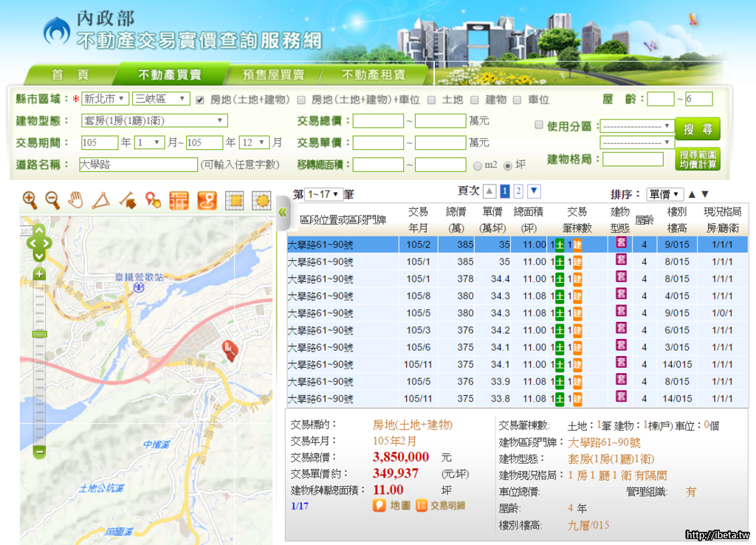Select the m2 area unit radio button
Image resolution: width=756 pixels, height=545 pixels.
click(478, 165)
